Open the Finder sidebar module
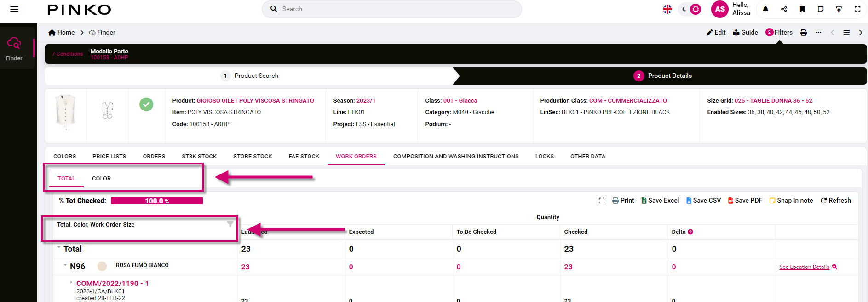The image size is (868, 302). [x=14, y=48]
